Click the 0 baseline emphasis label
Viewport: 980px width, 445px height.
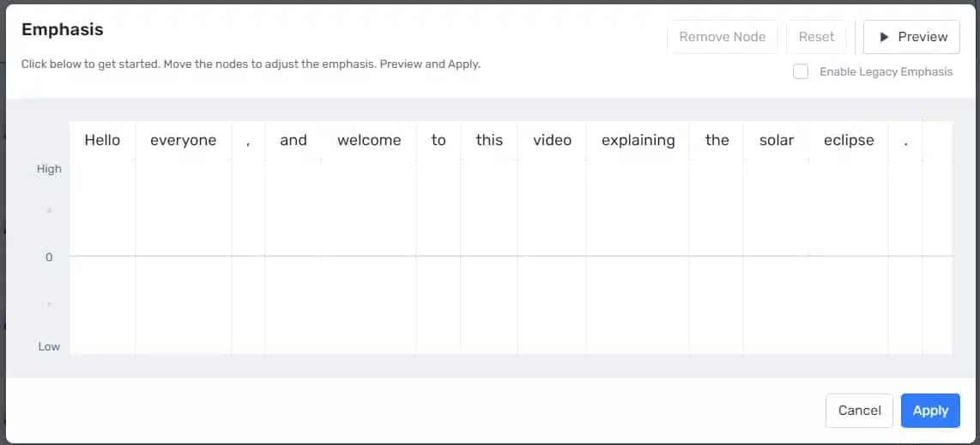click(49, 257)
